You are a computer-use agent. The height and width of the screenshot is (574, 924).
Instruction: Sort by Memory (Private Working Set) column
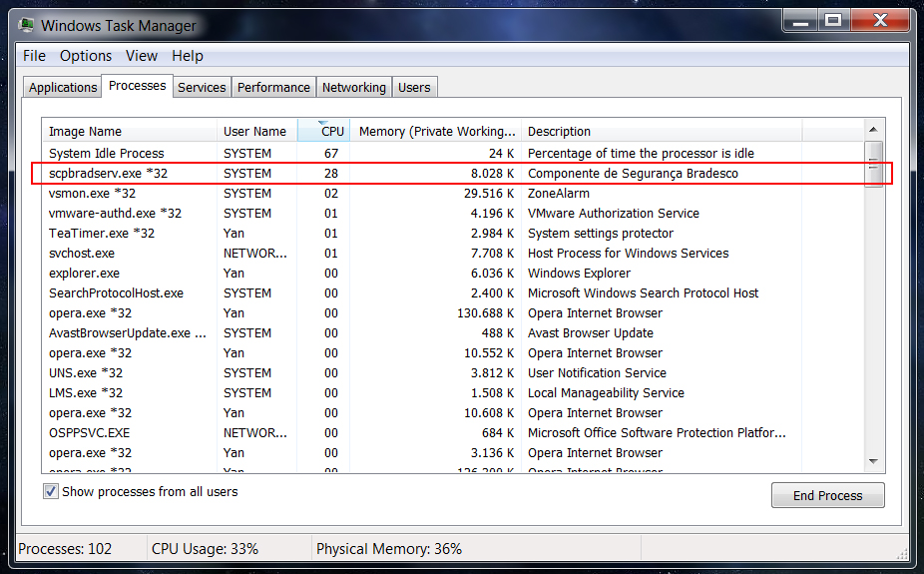tap(436, 131)
